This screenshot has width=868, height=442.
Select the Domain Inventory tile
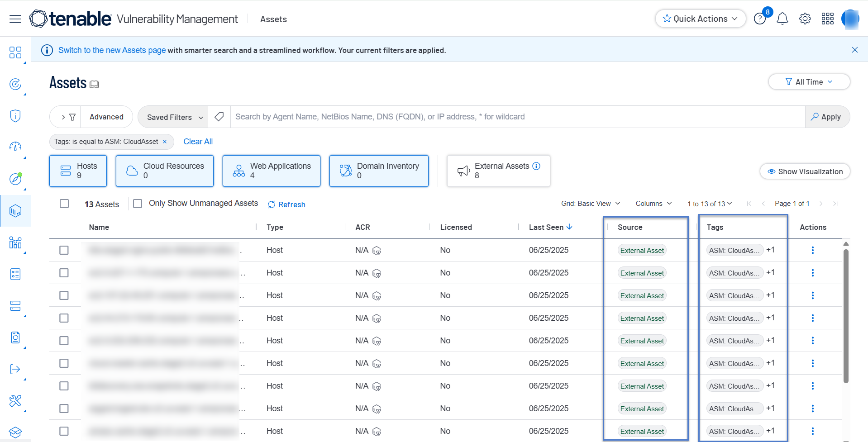pos(379,171)
